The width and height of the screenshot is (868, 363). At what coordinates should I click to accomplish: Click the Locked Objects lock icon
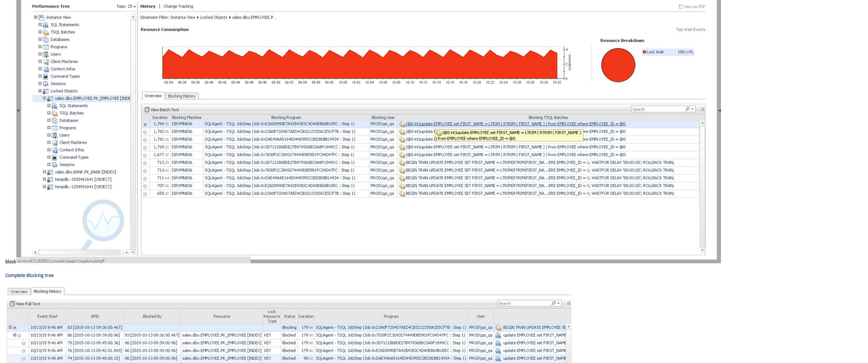[46, 91]
